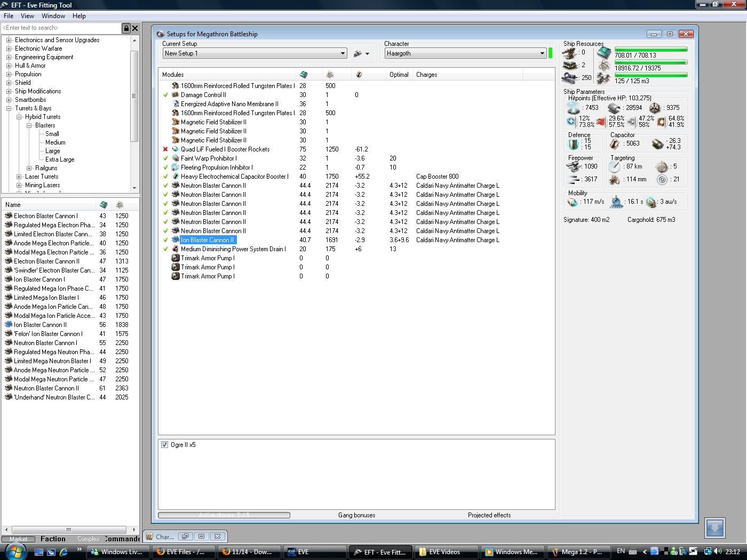Switch to the Complex tab
This screenshot has width=747, height=560.
click(x=88, y=539)
